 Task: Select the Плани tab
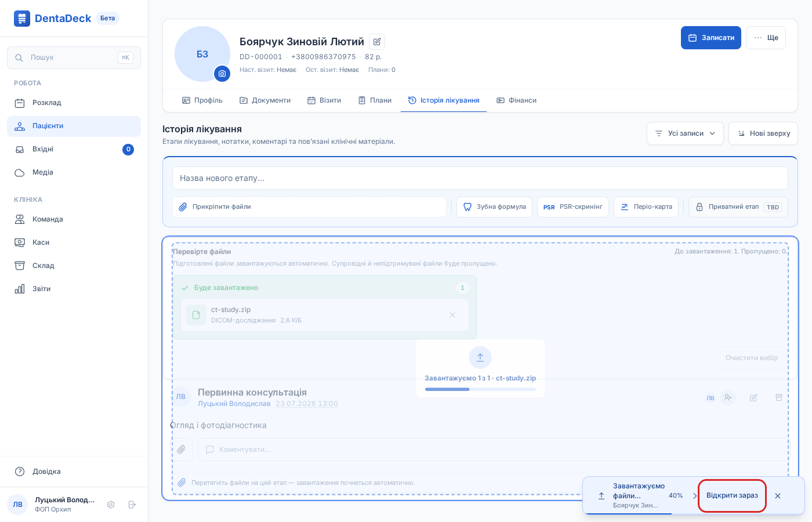click(x=375, y=100)
